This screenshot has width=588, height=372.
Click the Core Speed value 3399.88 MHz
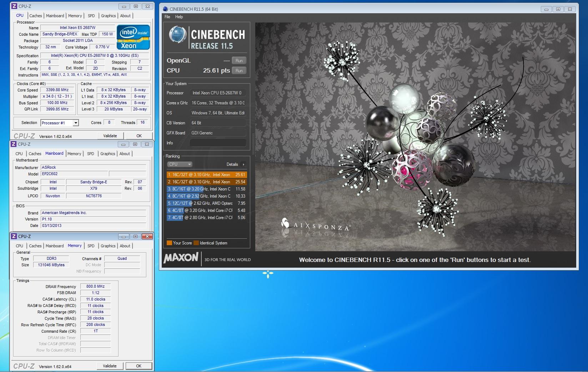coord(57,90)
